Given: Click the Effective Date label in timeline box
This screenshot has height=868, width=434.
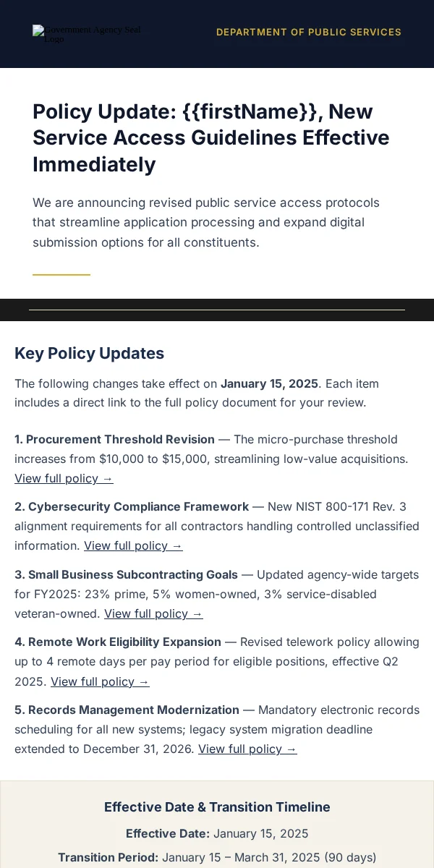Looking at the screenshot, I should pos(168,834).
